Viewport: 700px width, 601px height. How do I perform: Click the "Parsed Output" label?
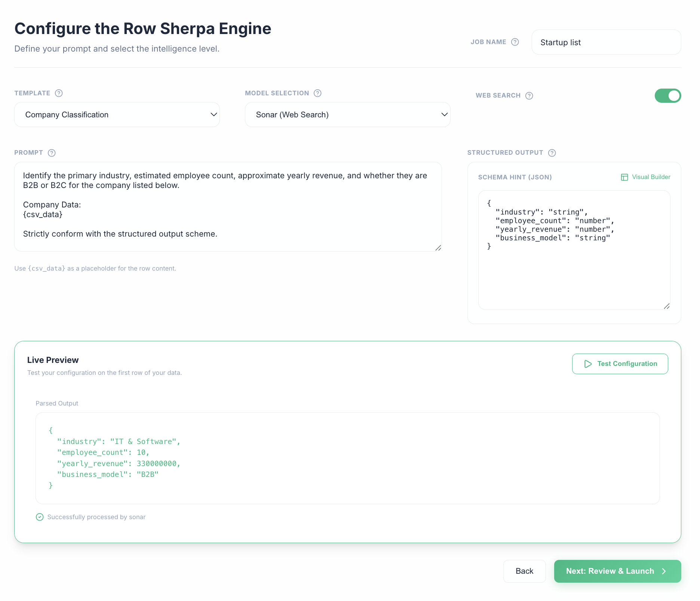pyautogui.click(x=57, y=403)
